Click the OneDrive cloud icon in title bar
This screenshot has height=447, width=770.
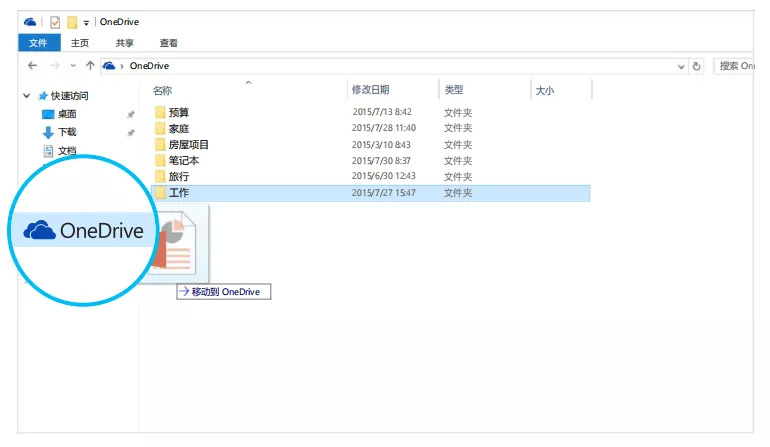[30, 22]
